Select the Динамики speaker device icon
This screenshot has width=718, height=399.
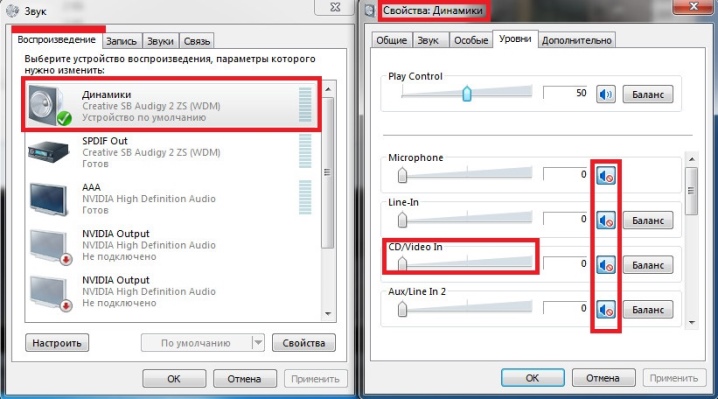(x=49, y=106)
